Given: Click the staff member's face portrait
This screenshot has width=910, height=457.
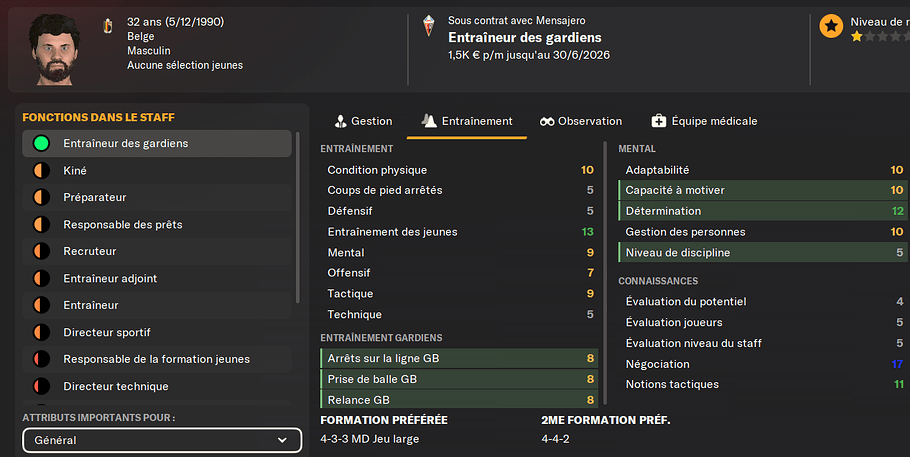Looking at the screenshot, I should [55, 49].
